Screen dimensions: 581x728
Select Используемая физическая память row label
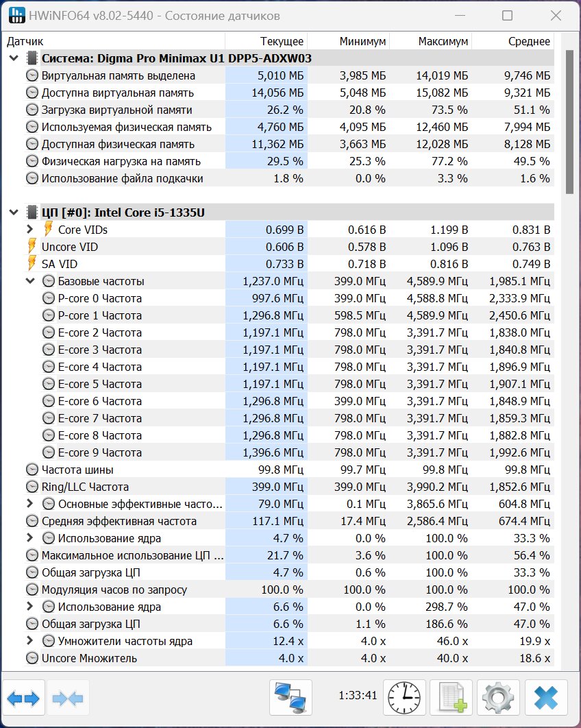[127, 127]
